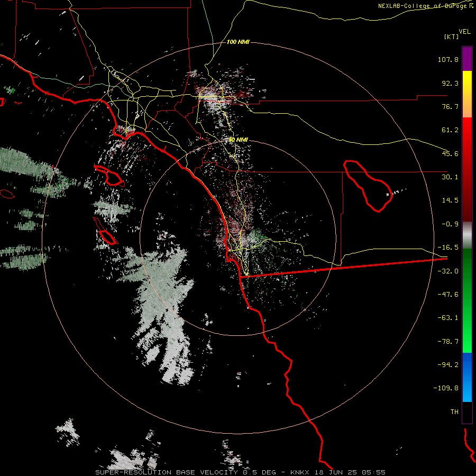The width and height of the screenshot is (476, 476).
Task: Select the 76.7 velocity scale value
Action: (x=450, y=106)
